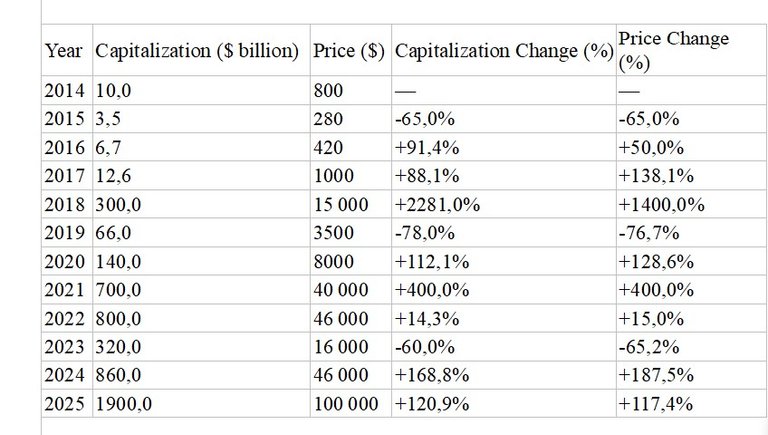Select the Year header cell

[x=67, y=50]
